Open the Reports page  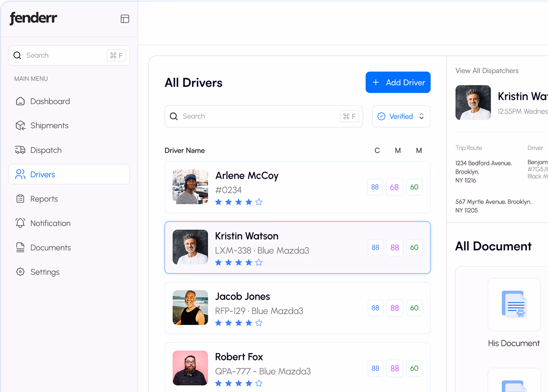click(x=69, y=199)
